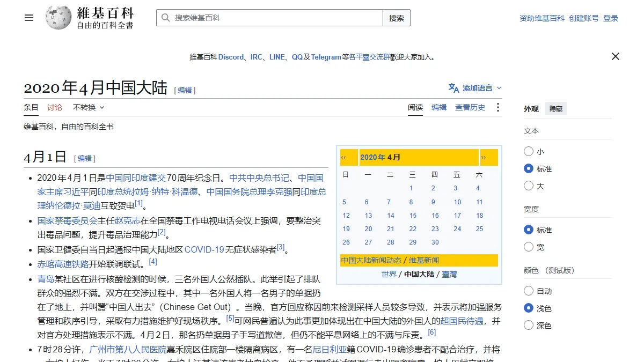Viewport: 644px width, 362px height.
Task: Open the 赵克志 link
Action: (128, 220)
